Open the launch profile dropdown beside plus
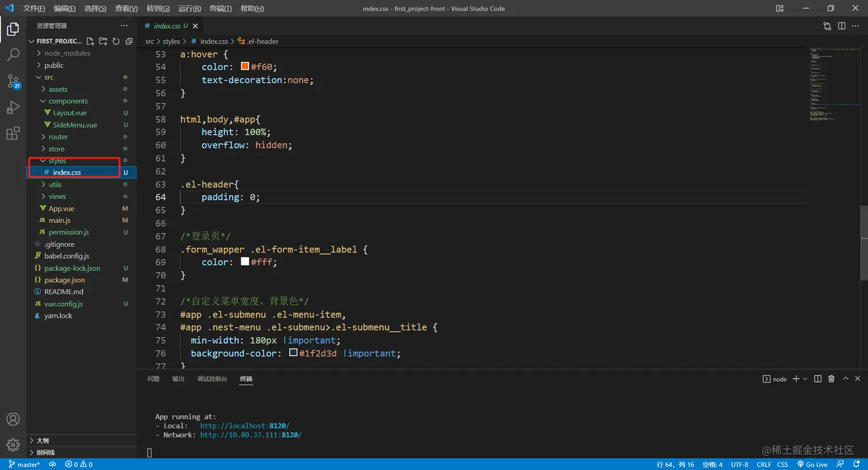This screenshot has height=470, width=868. click(x=805, y=379)
